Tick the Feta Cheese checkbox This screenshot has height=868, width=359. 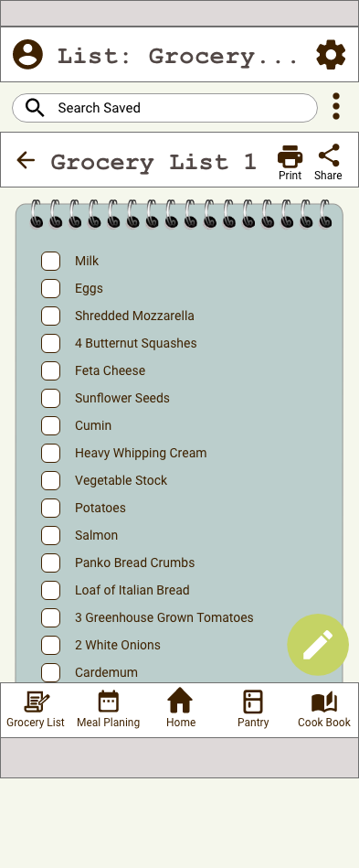[x=50, y=370]
